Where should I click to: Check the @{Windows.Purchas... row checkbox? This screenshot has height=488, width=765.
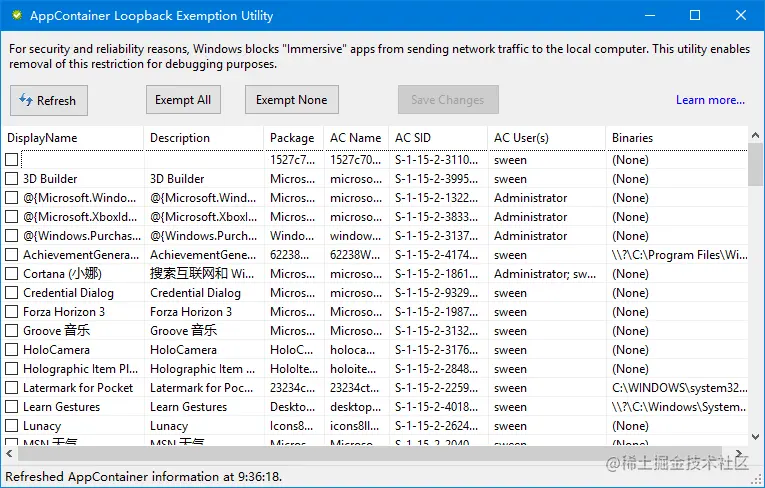click(x=12, y=236)
